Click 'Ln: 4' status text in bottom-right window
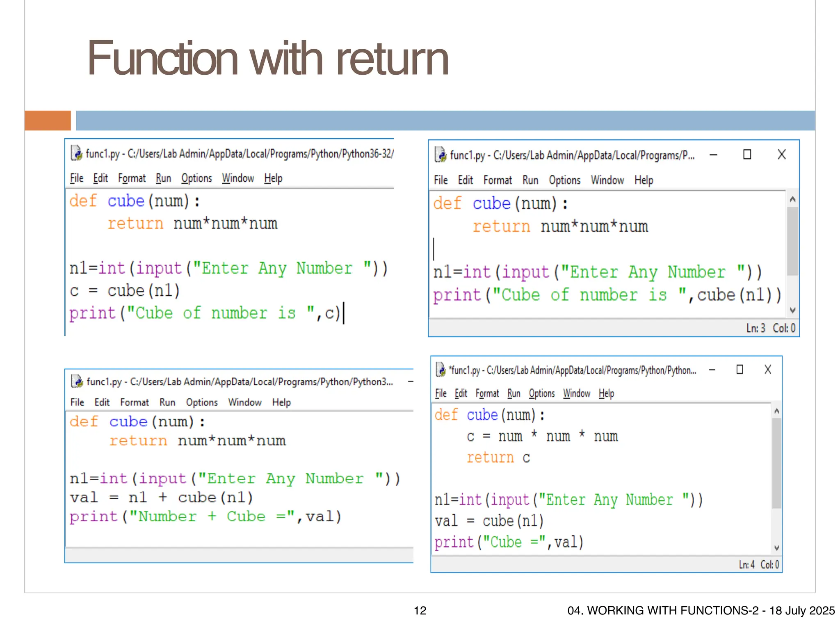Viewport: 840px width, 630px height. click(x=746, y=565)
